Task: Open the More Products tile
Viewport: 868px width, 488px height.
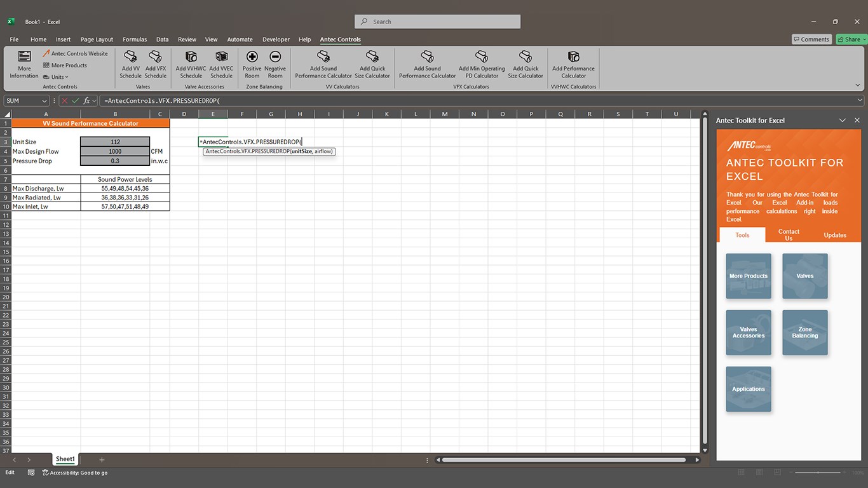Action: pos(749,276)
